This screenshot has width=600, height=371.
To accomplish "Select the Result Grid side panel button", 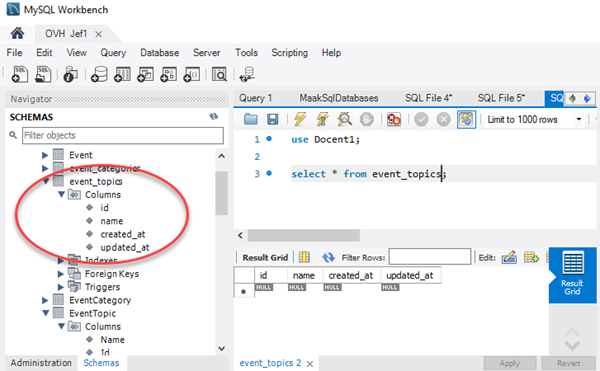I will point(572,275).
